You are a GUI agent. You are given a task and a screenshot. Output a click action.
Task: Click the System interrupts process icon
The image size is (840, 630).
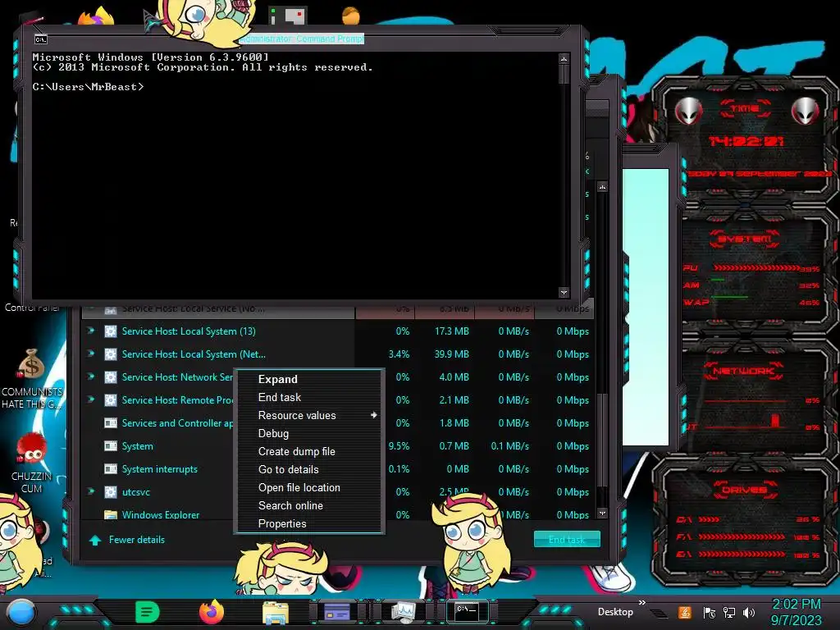click(111, 468)
